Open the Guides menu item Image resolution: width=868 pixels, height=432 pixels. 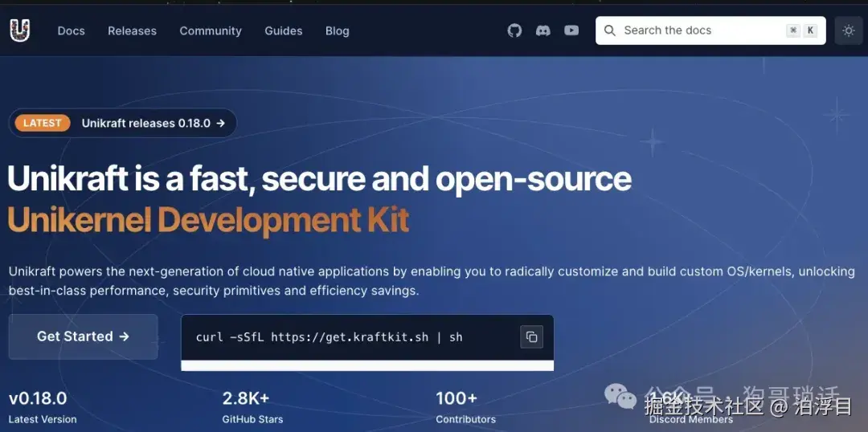(284, 31)
